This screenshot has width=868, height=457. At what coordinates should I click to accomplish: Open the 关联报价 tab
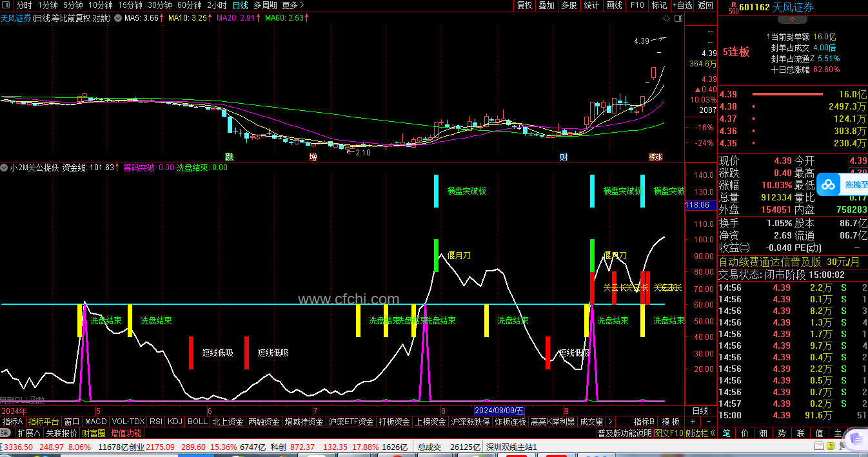click(61, 433)
